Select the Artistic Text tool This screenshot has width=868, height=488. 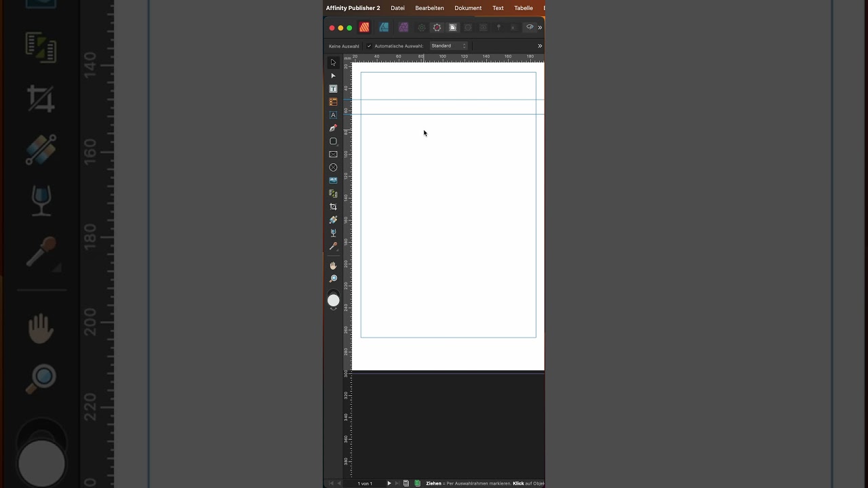click(333, 115)
